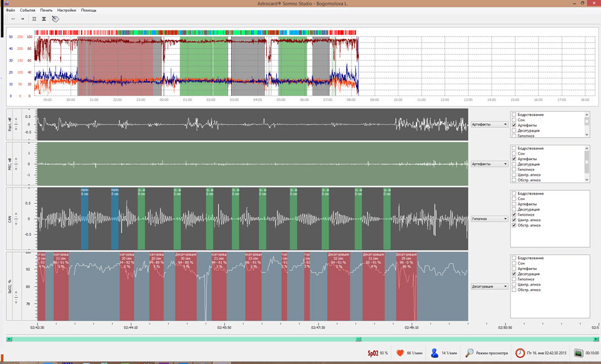Click the vertical compress toolbar icon

tap(34, 19)
